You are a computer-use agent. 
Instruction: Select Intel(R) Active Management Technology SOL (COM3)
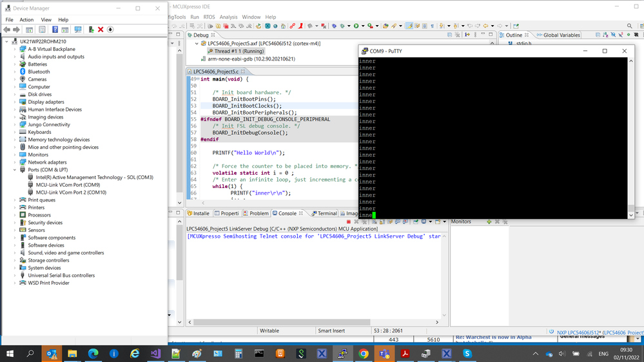click(95, 178)
